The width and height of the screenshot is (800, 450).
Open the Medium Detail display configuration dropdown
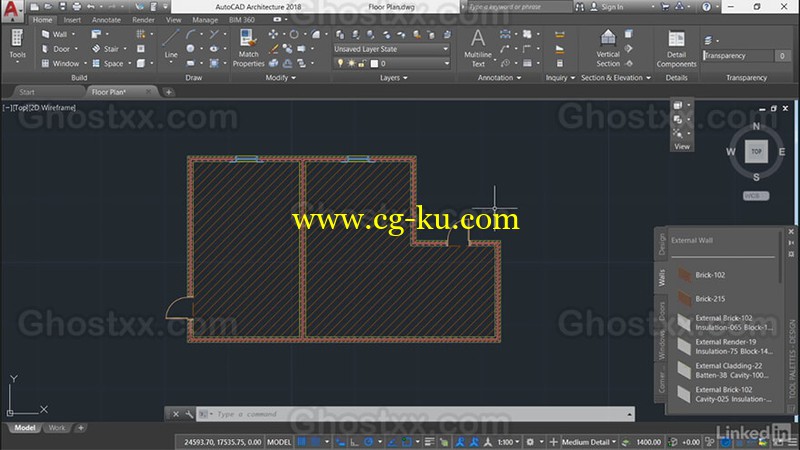[x=589, y=442]
